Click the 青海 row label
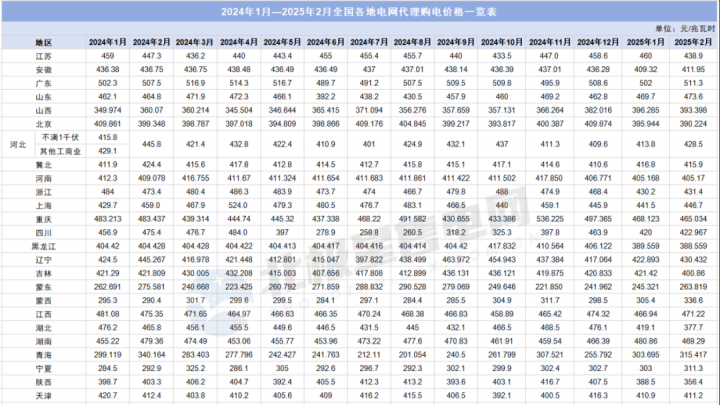This screenshot has height=405, width=720. pyautogui.click(x=42, y=353)
